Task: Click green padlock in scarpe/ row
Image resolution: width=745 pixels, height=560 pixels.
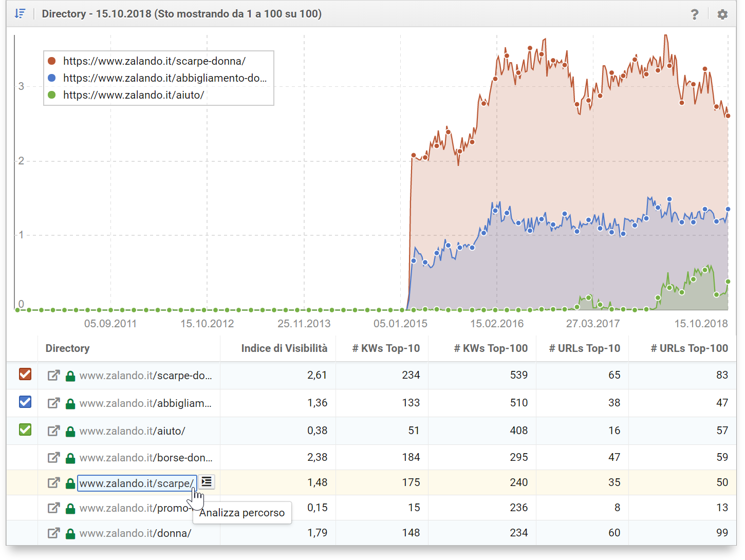Action: pos(70,483)
